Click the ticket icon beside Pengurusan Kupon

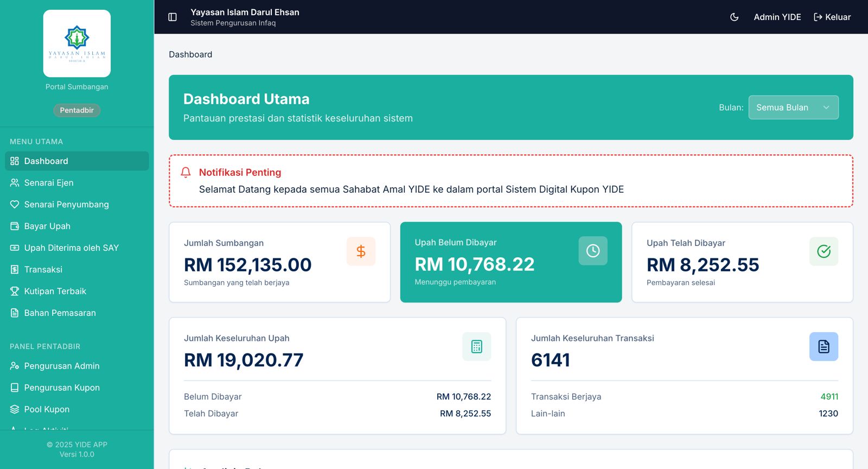(x=15, y=388)
